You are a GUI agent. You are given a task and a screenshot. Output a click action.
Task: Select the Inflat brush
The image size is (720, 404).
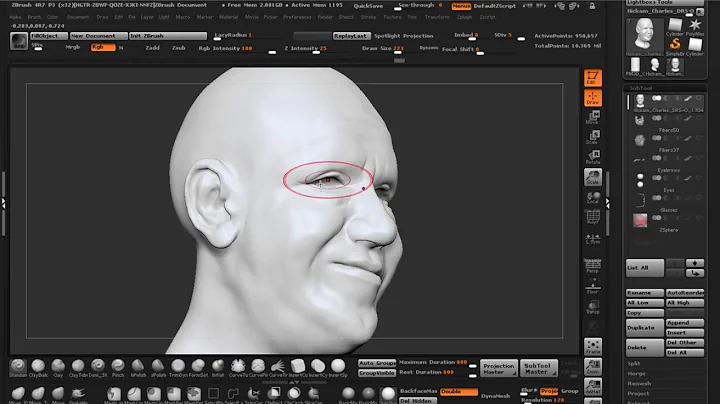point(218,368)
